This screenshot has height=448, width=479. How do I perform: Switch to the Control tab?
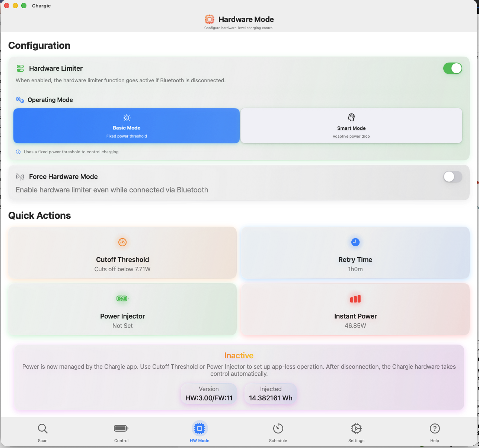(x=121, y=432)
